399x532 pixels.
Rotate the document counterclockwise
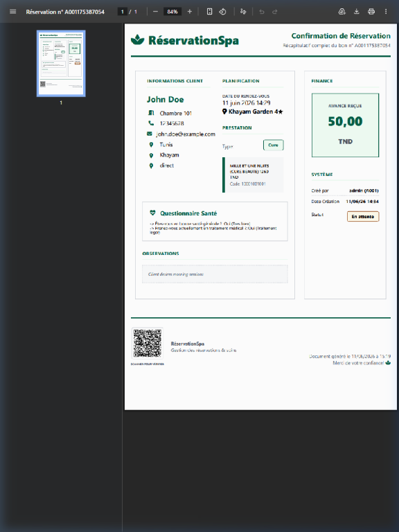click(222, 12)
